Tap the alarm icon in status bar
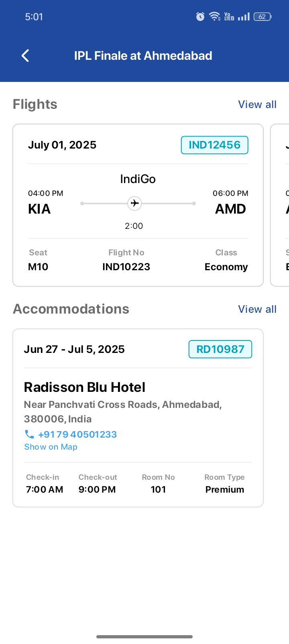Screen dimensions: 289x644 tap(200, 16)
